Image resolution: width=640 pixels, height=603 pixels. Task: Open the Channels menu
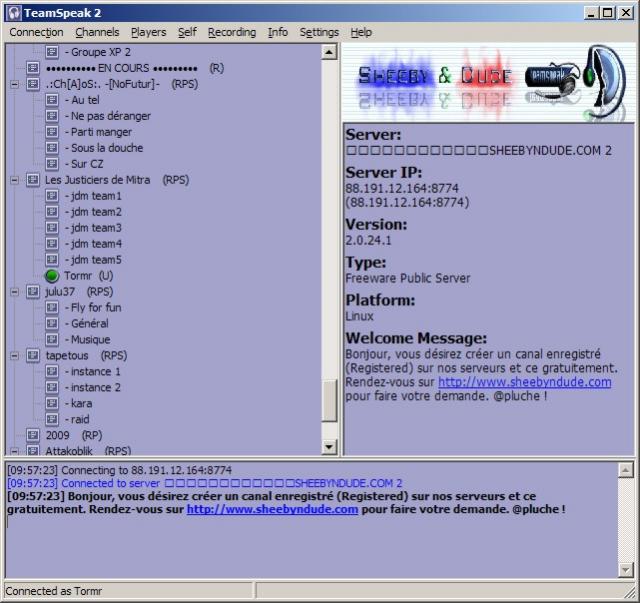[97, 32]
